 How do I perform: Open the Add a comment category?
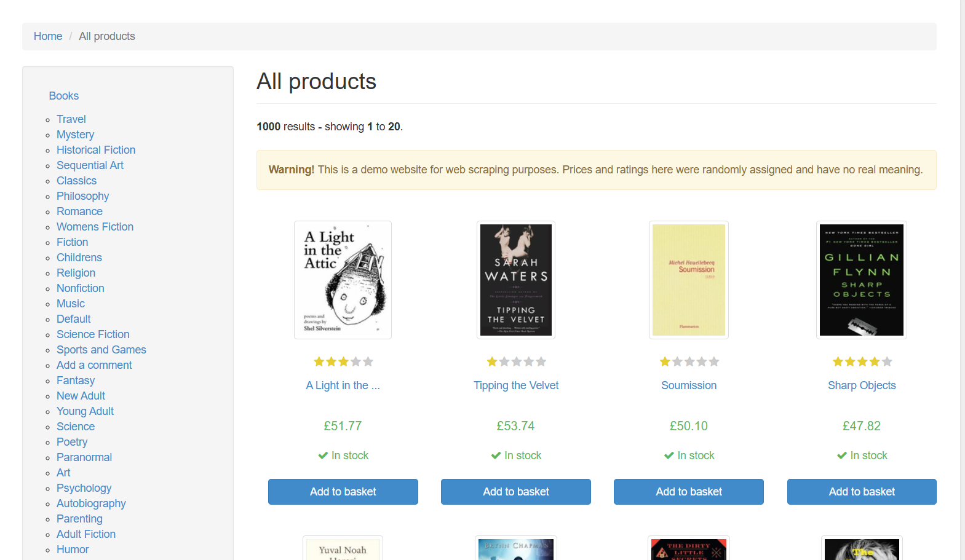click(x=94, y=365)
